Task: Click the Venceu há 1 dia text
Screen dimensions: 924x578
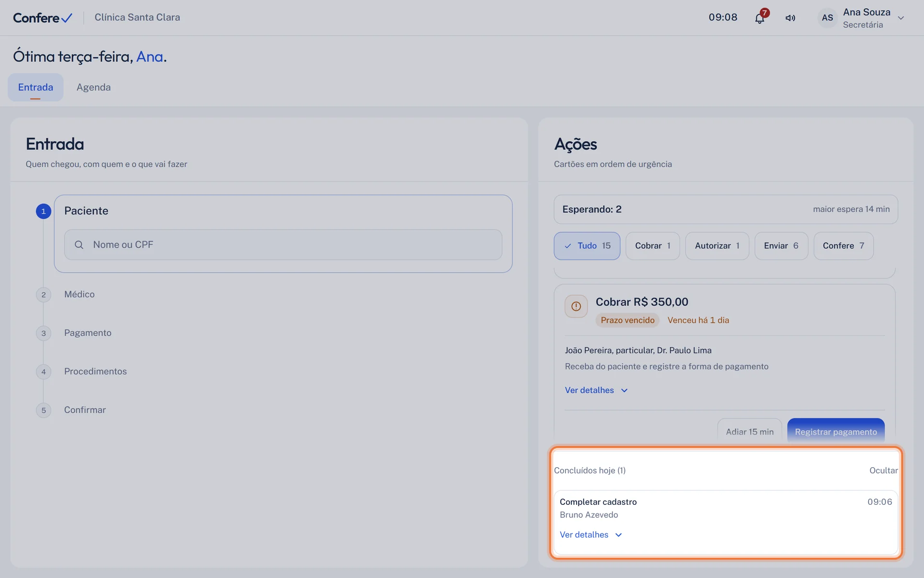Action: [698, 320]
